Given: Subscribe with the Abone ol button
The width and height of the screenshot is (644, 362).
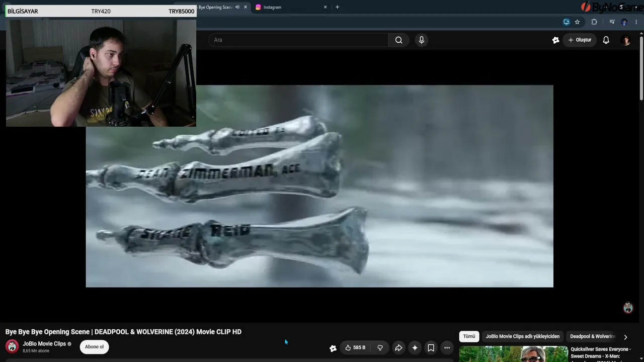Looking at the screenshot, I should click(94, 347).
